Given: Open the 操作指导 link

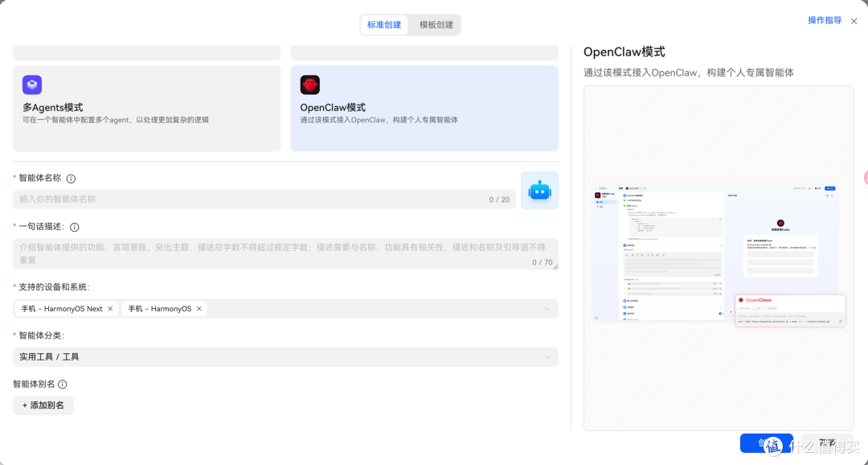Looking at the screenshot, I should [825, 20].
